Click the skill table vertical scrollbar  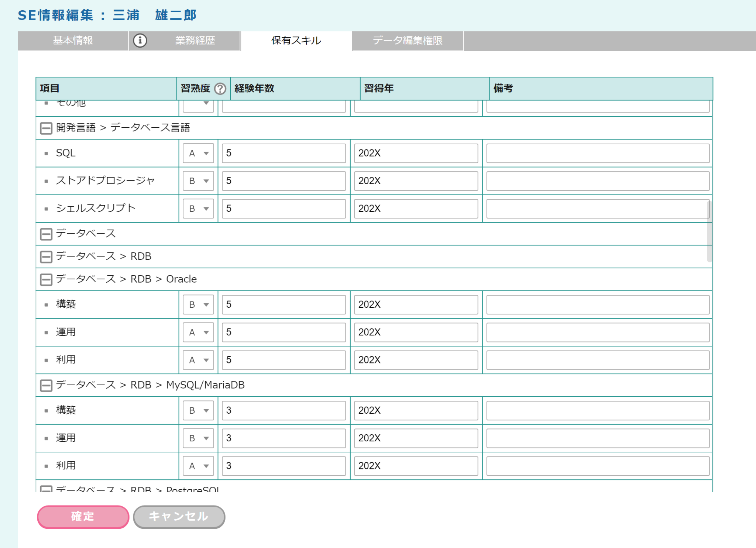[x=709, y=231]
